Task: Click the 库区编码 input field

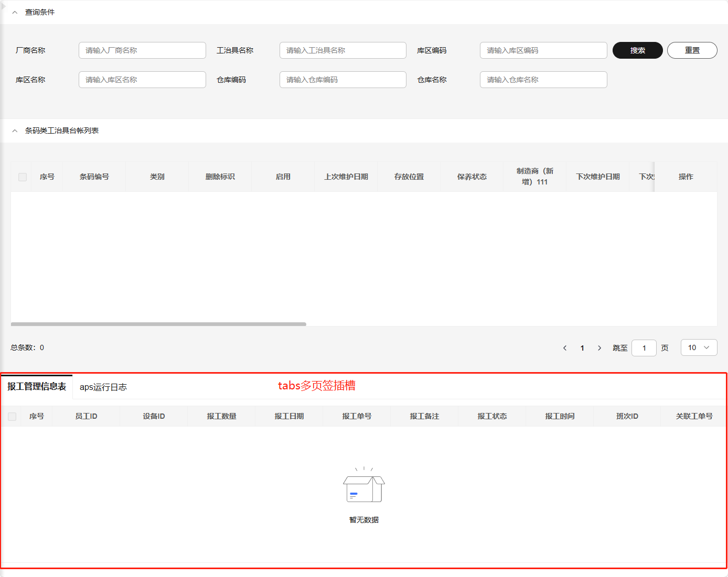Action: (x=543, y=50)
